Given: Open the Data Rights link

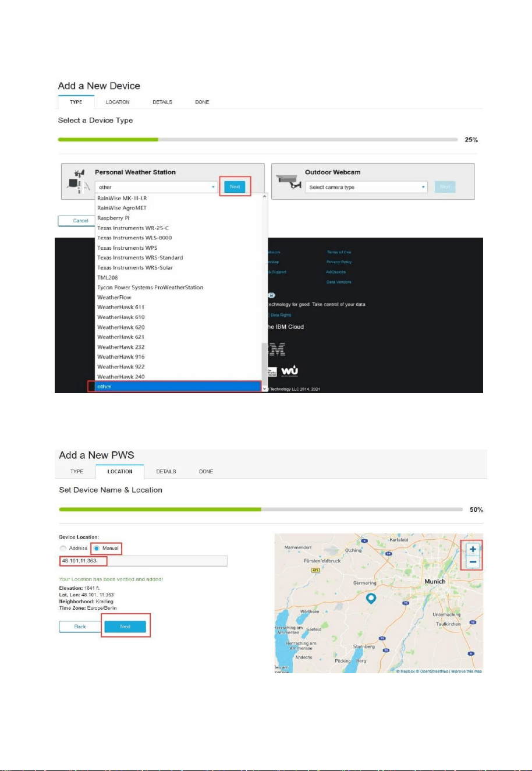Looking at the screenshot, I should click(x=281, y=315).
